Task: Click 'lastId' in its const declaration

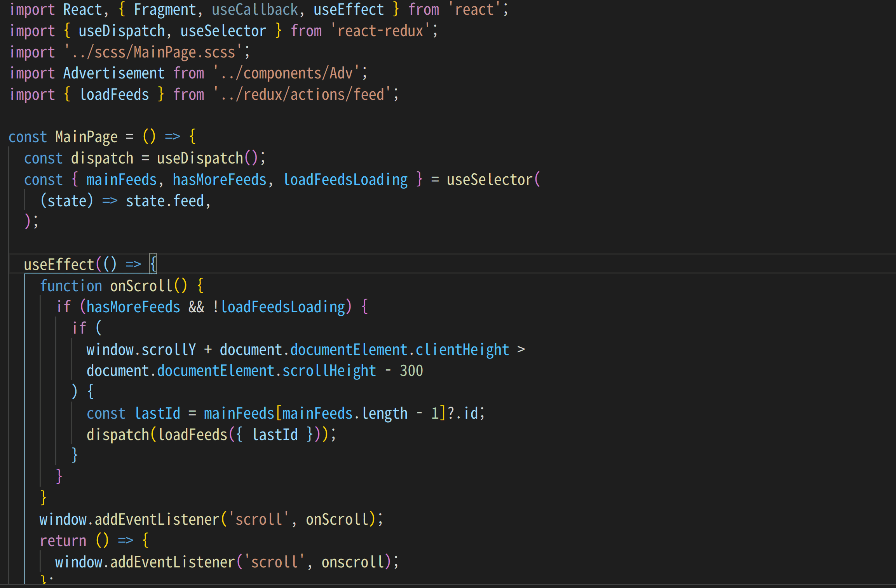Action: pyautogui.click(x=157, y=413)
